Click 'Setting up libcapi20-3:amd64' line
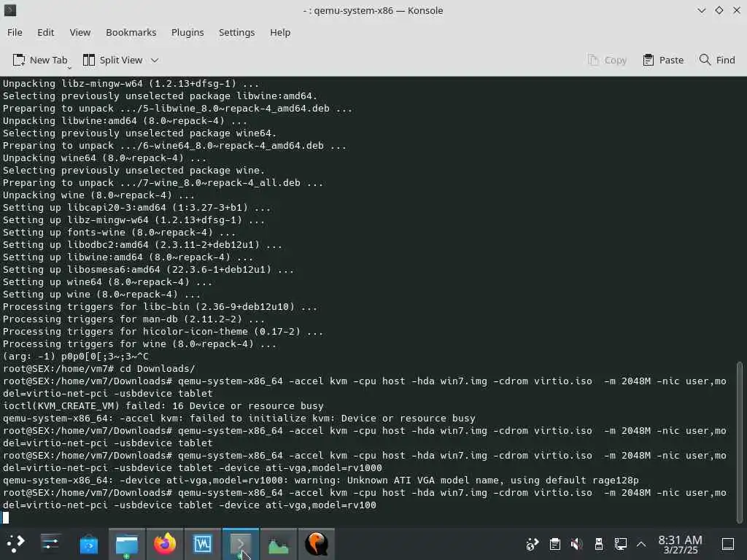 136,208
